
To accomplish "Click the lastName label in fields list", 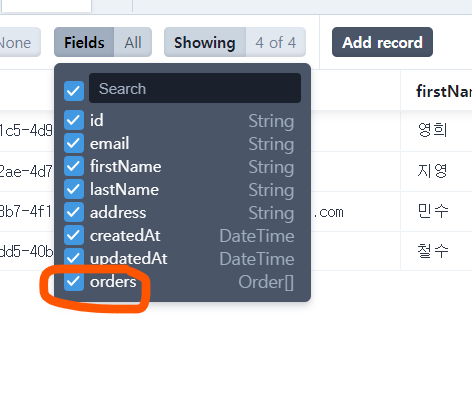I will pos(124,189).
